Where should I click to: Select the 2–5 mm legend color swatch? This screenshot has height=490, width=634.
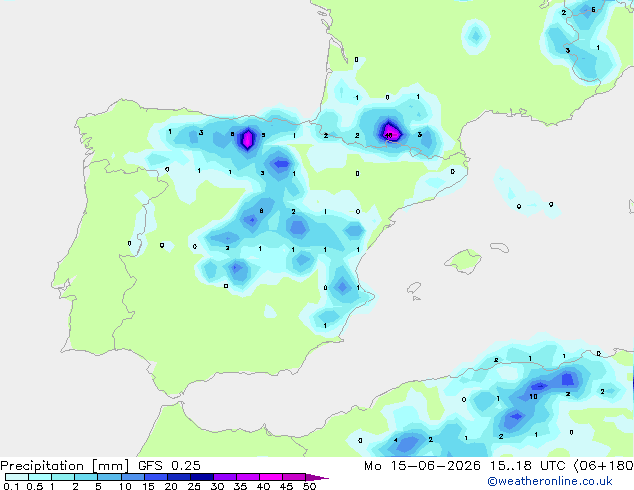point(86,477)
